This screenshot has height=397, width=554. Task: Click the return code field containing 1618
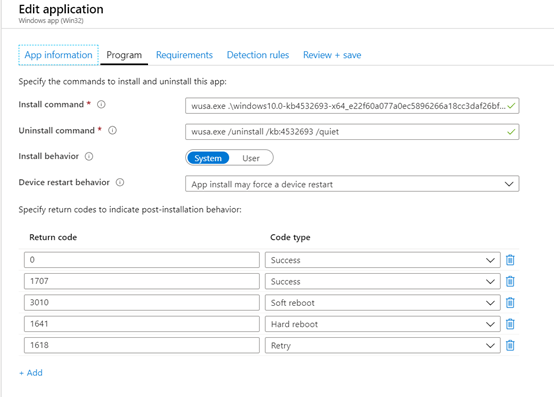pos(142,345)
